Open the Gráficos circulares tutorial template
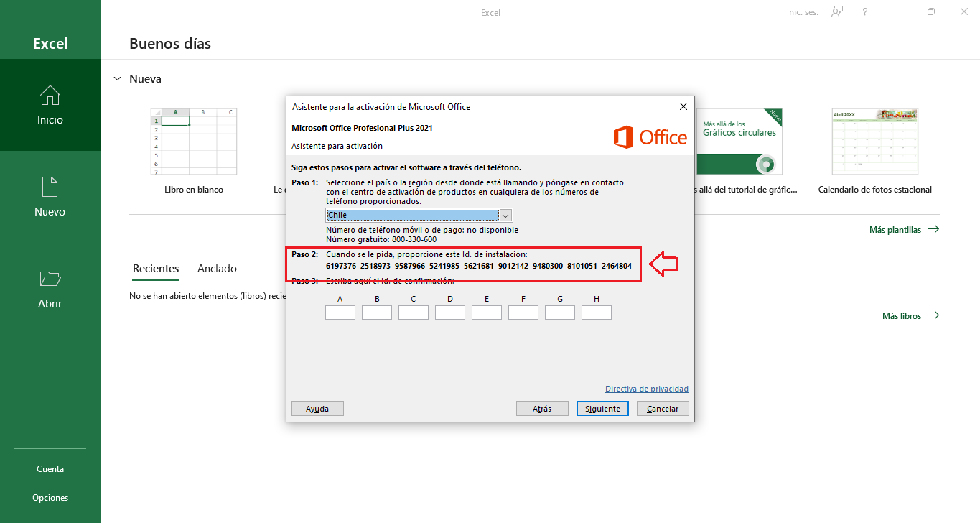The width and height of the screenshot is (980, 523). point(739,142)
